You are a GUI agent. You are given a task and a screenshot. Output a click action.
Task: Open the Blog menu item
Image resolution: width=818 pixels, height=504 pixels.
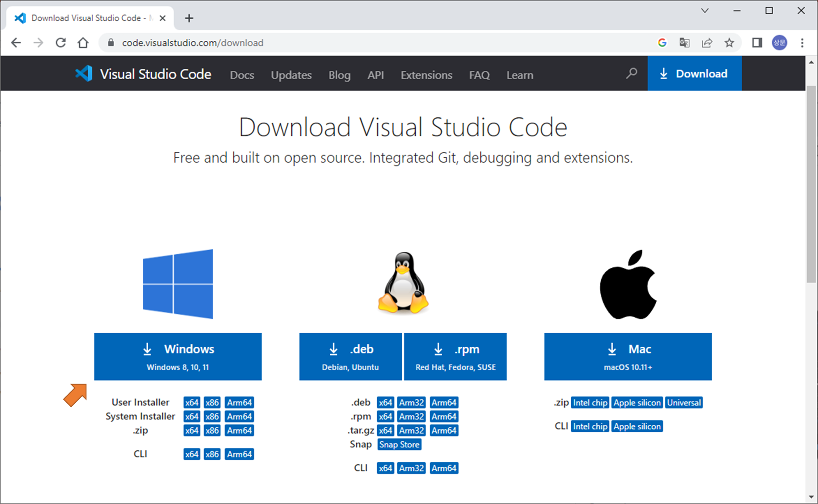point(340,75)
